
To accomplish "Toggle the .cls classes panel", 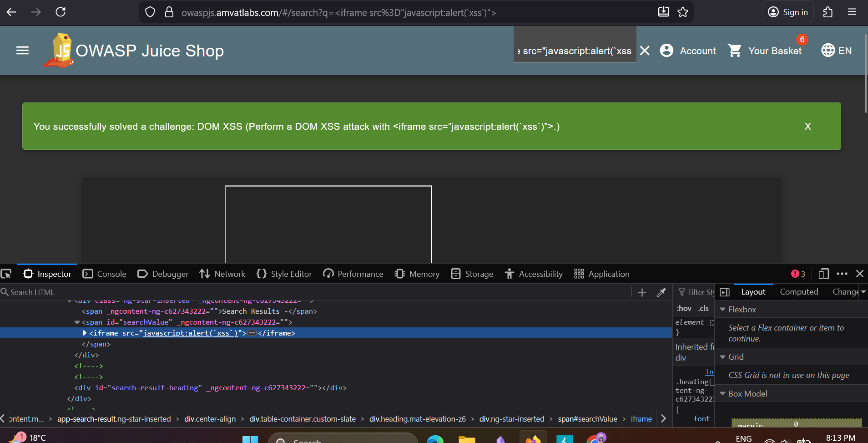I will tap(703, 308).
